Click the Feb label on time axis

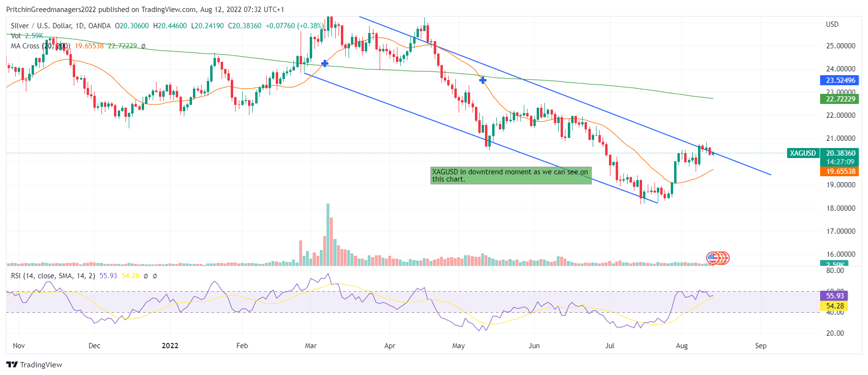[x=242, y=346]
